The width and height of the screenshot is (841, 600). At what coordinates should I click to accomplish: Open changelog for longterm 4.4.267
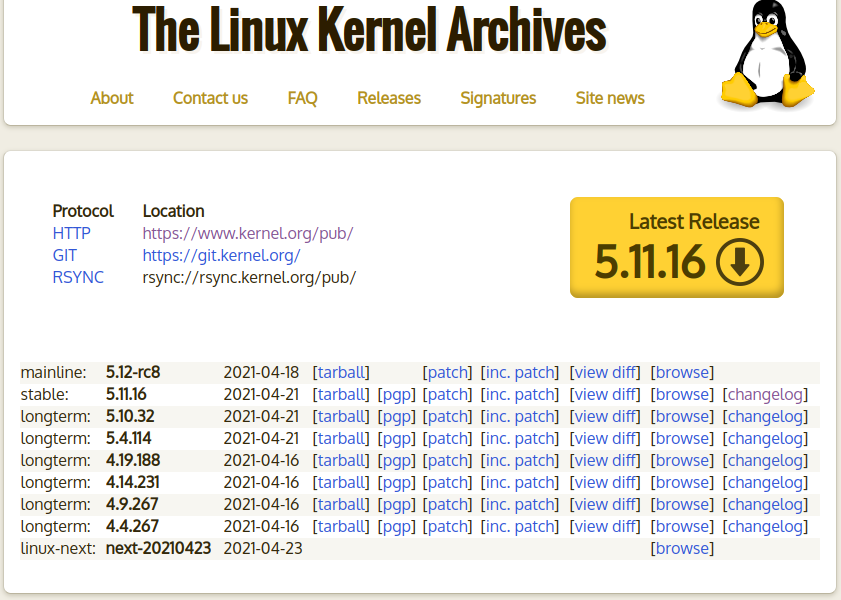[765, 526]
